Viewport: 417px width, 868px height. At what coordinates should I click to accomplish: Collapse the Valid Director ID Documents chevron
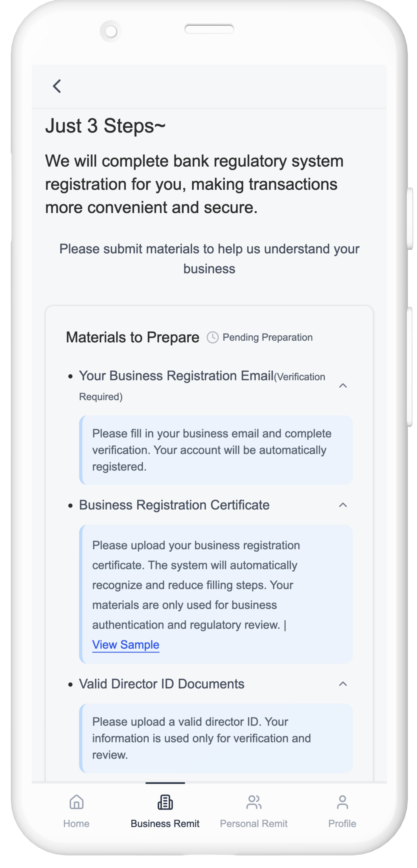(342, 684)
